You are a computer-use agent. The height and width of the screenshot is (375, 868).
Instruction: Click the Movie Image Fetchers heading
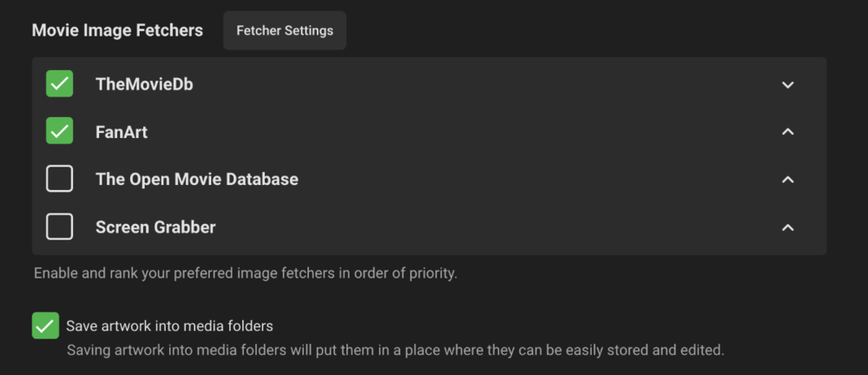pos(117,30)
